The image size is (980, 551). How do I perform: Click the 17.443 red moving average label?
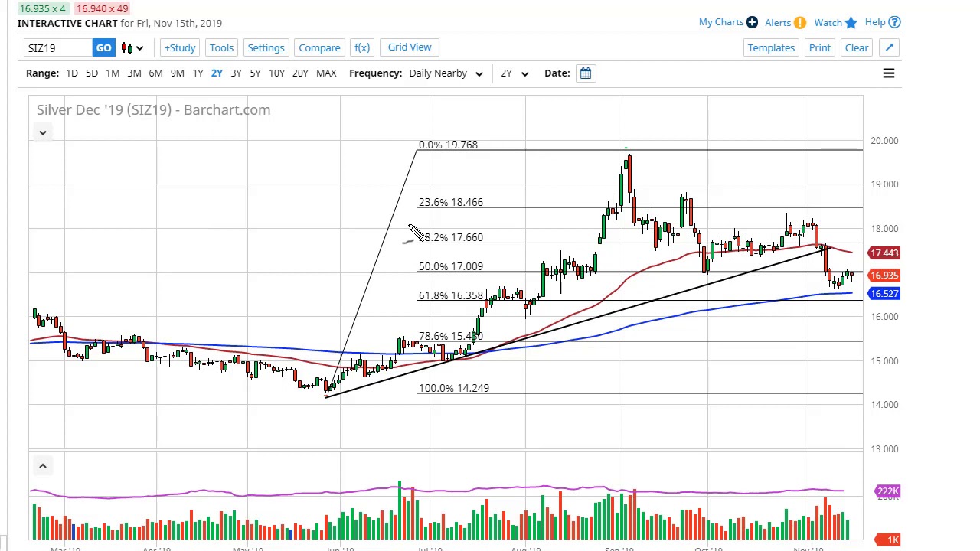[x=884, y=253]
